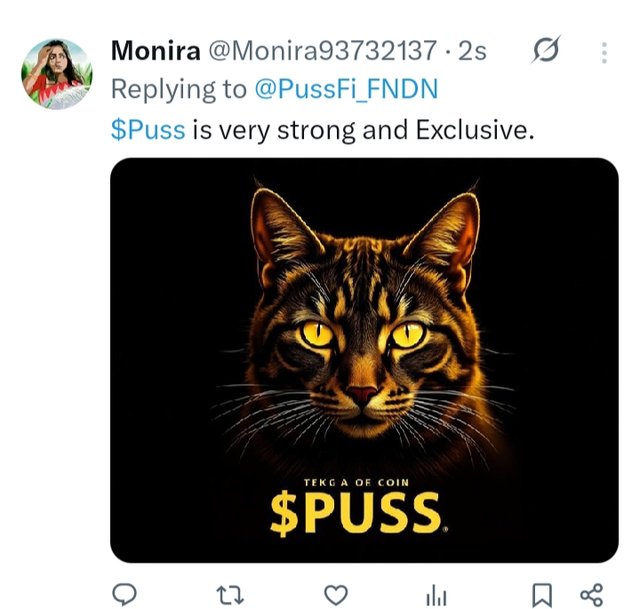
Task: Repost this tweet
Action: tap(229, 594)
